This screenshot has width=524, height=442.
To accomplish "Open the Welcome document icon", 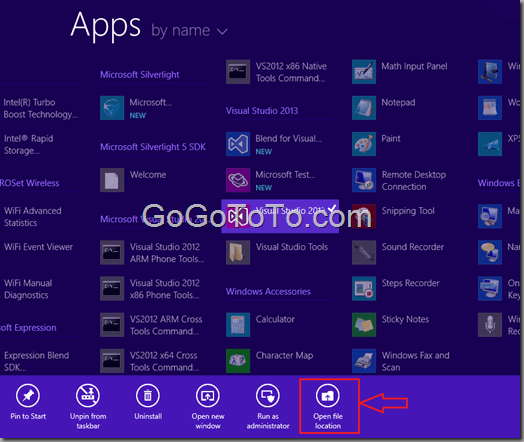I will pyautogui.click(x=112, y=180).
